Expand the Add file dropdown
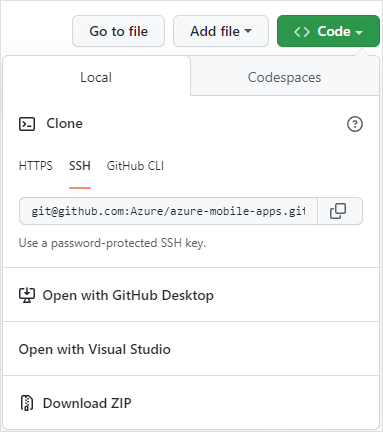Viewport: 383px width, 432px height. [x=221, y=31]
